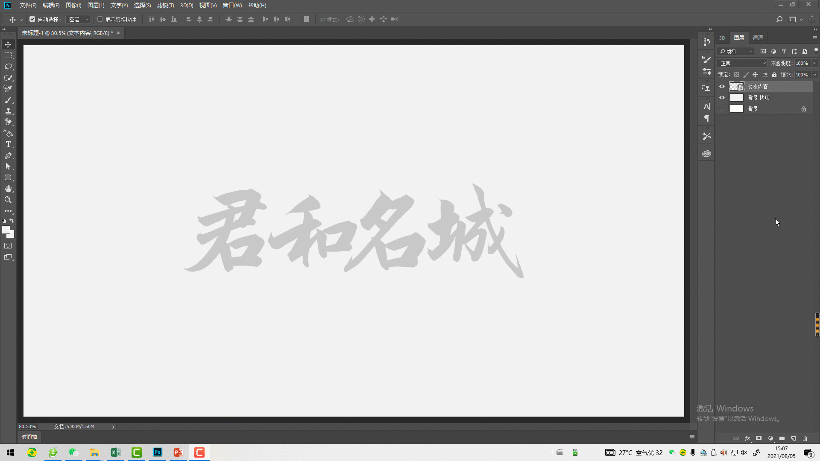The image size is (820, 461).
Task: Select the Horizontal Type tool
Action: 8,144
